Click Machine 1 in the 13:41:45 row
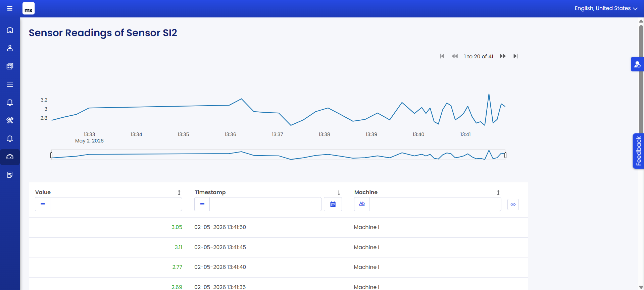644x290 pixels. point(366,247)
